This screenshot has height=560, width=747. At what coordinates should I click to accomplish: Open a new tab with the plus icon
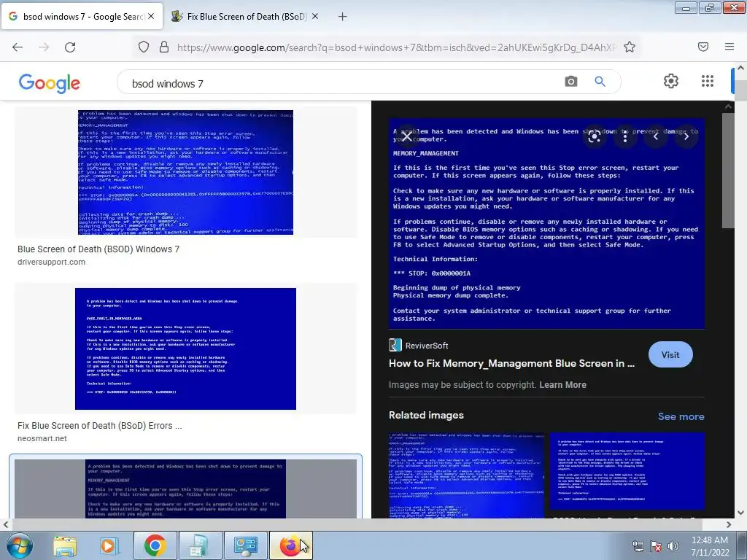(x=343, y=17)
